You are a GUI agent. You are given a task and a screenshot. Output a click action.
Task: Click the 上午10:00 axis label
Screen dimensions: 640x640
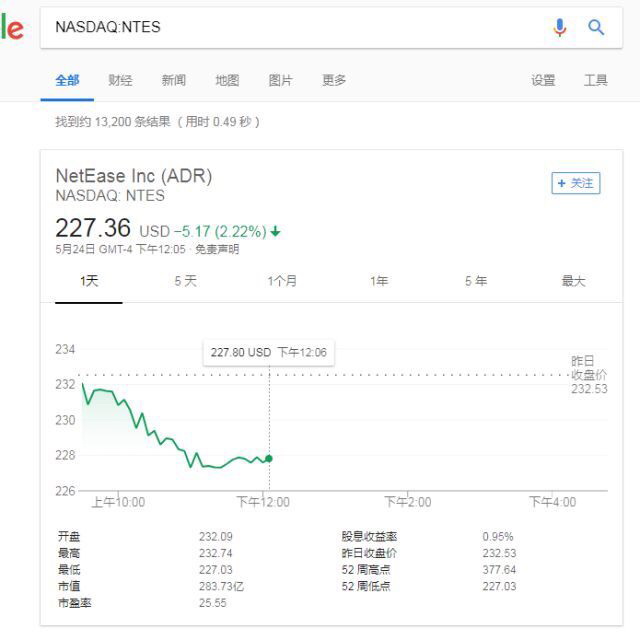click(x=118, y=502)
